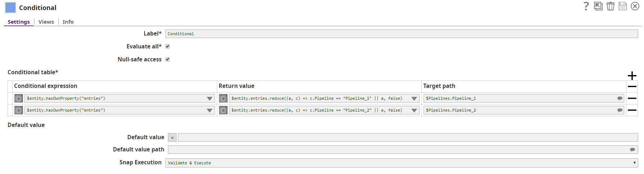
Task: Remove the Pipeline_1 row with its minus icon
Action: pos(632,98)
